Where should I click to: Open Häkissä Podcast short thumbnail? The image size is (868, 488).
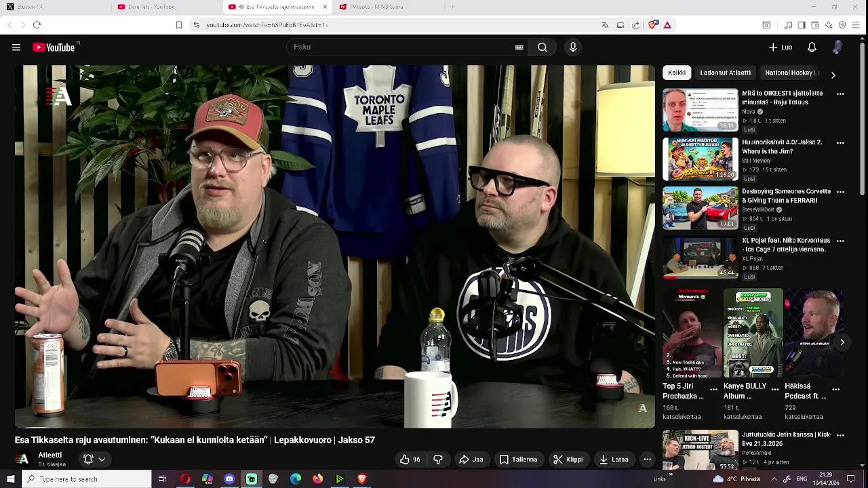[814, 333]
